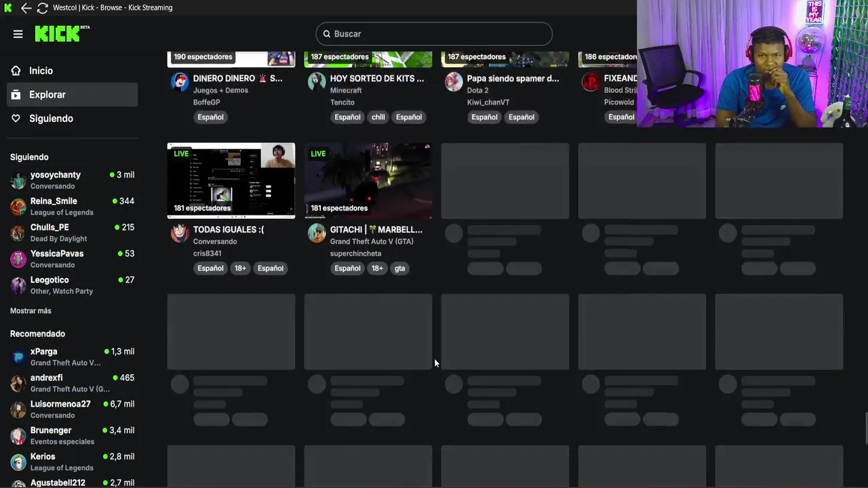Open YessicaPavas's channel avatar

[x=18, y=259]
